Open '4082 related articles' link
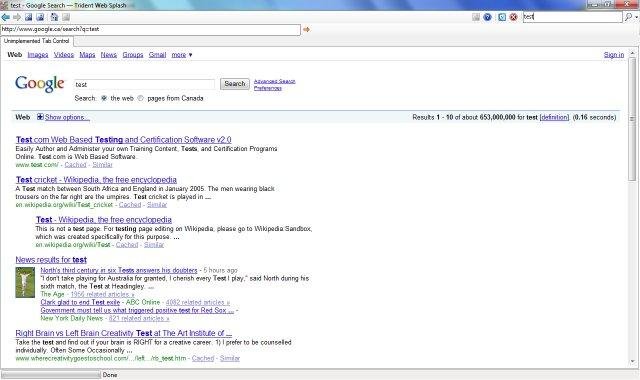The image size is (640, 380). [x=198, y=302]
